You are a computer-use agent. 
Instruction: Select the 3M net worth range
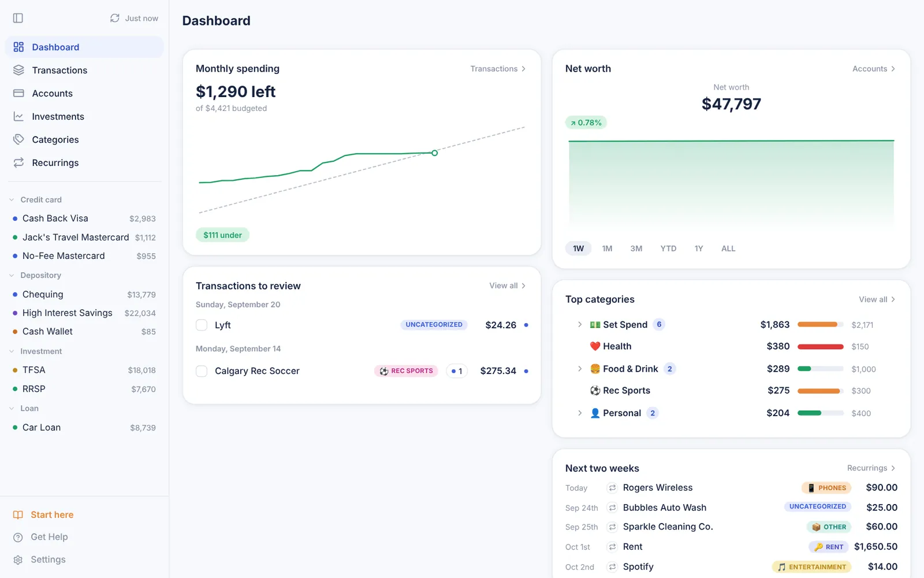[636, 249]
